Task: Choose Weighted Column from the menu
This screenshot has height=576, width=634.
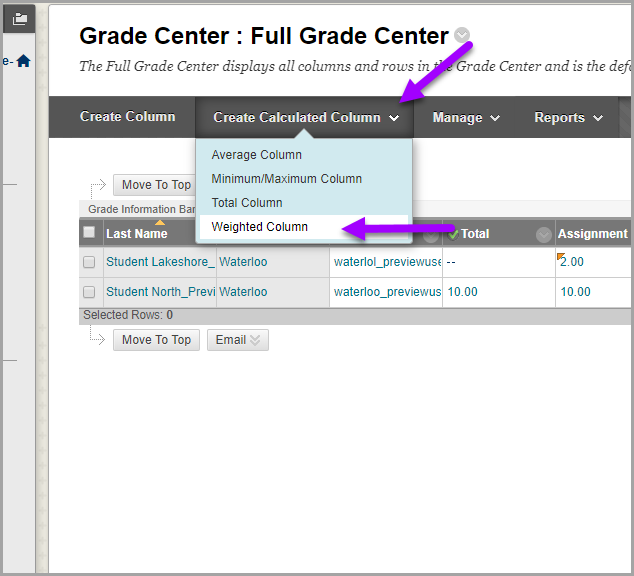Action: 260,227
